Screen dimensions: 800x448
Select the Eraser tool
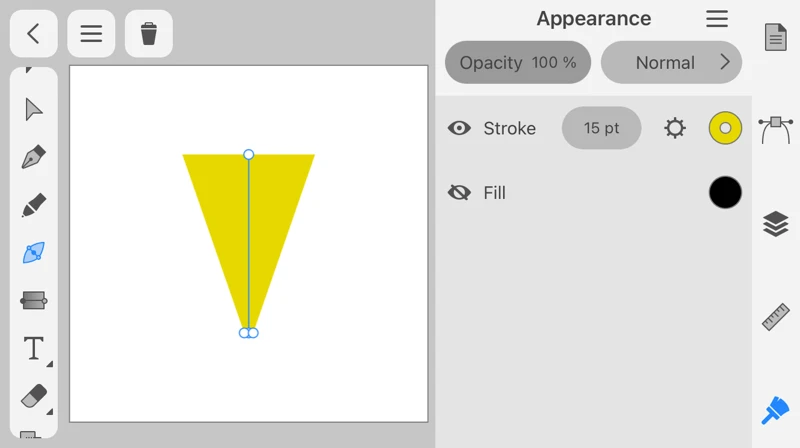pos(34,396)
